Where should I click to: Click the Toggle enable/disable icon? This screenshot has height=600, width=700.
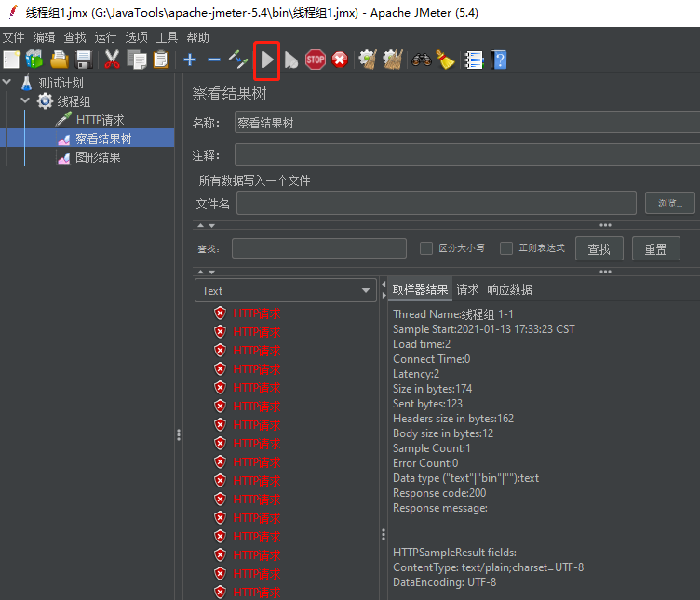click(238, 60)
